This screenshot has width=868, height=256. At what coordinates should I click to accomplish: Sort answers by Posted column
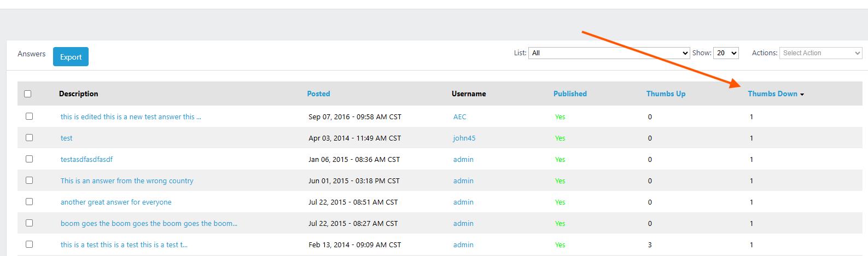tap(318, 94)
